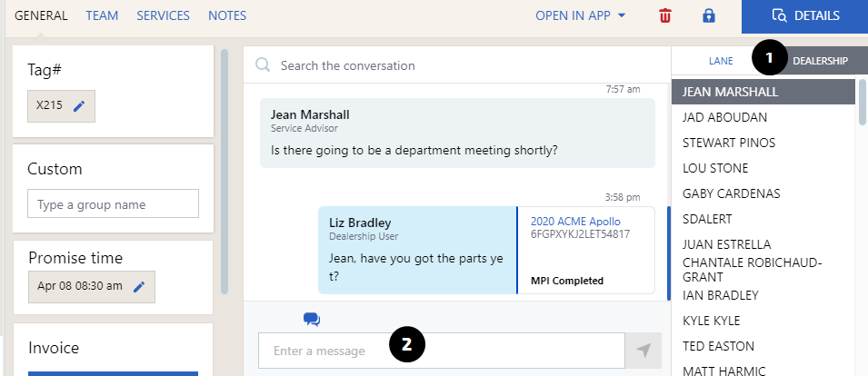Edit promise time with pencil icon
This screenshot has height=376, width=868.
[139, 287]
